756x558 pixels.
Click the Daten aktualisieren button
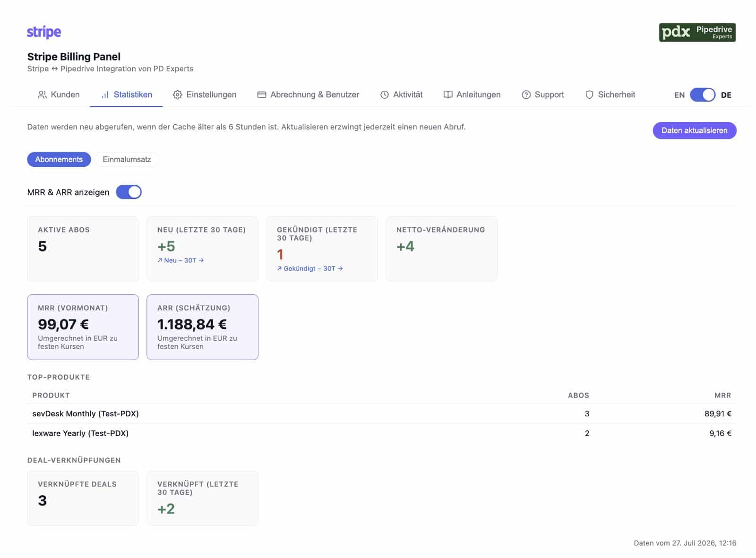pos(695,130)
